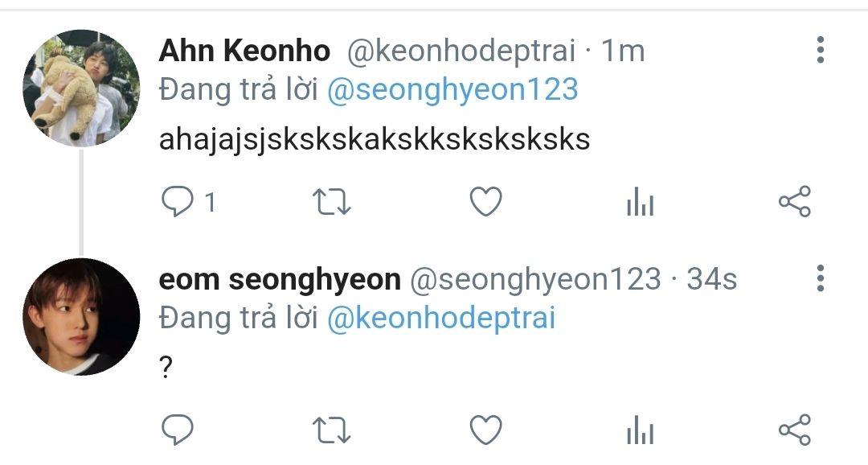View analytics for Ahn Keonho's tweet
Viewport: 868px width, 465px height.
click(x=640, y=204)
